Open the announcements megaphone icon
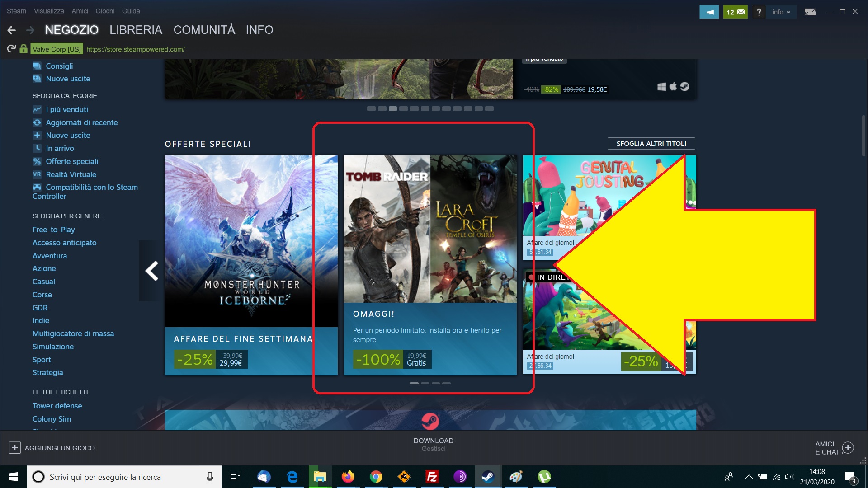 point(709,12)
